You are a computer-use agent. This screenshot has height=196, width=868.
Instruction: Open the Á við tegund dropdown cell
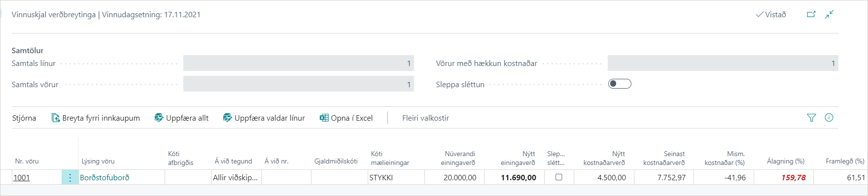[x=236, y=178]
